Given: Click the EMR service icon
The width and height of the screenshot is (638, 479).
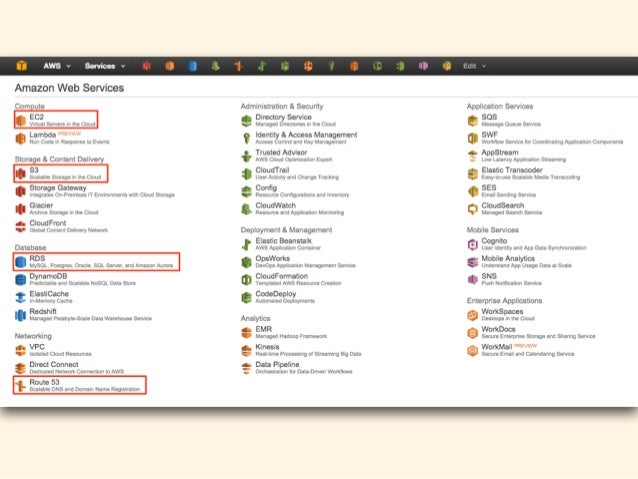Looking at the screenshot, I should point(247,332).
